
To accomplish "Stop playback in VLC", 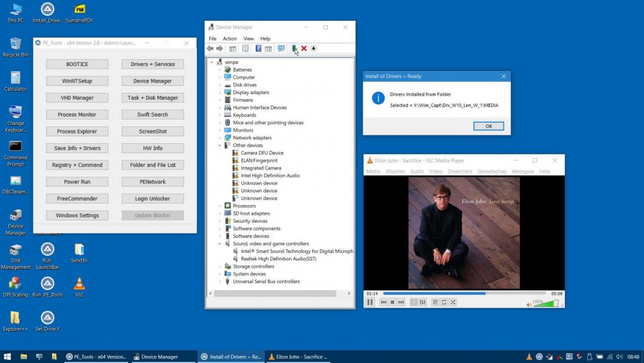I will click(392, 302).
